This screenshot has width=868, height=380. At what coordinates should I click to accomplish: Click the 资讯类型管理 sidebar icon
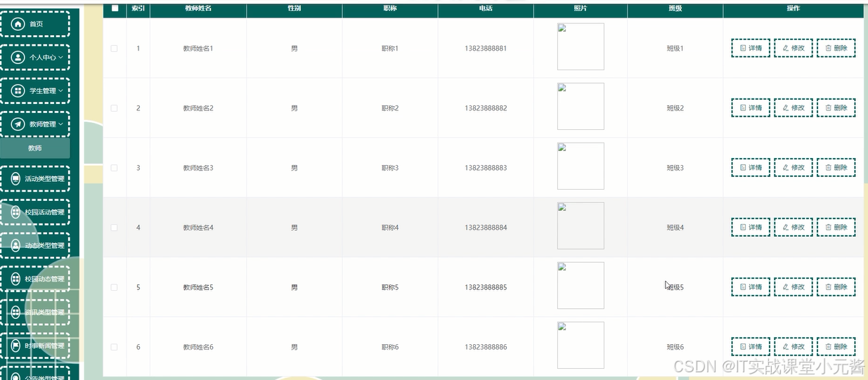pyautogui.click(x=15, y=312)
